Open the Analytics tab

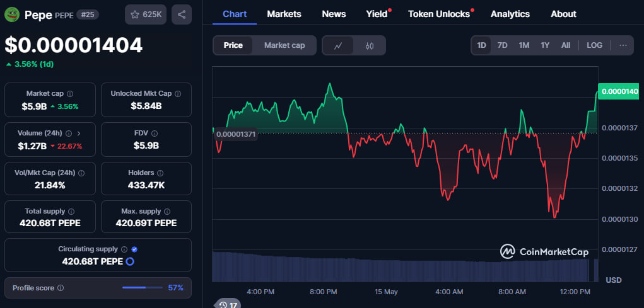(510, 14)
